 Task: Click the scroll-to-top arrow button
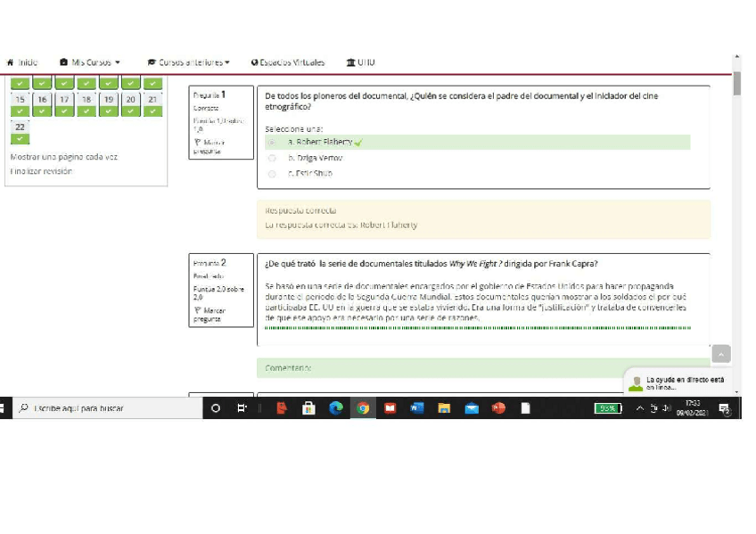point(721,354)
